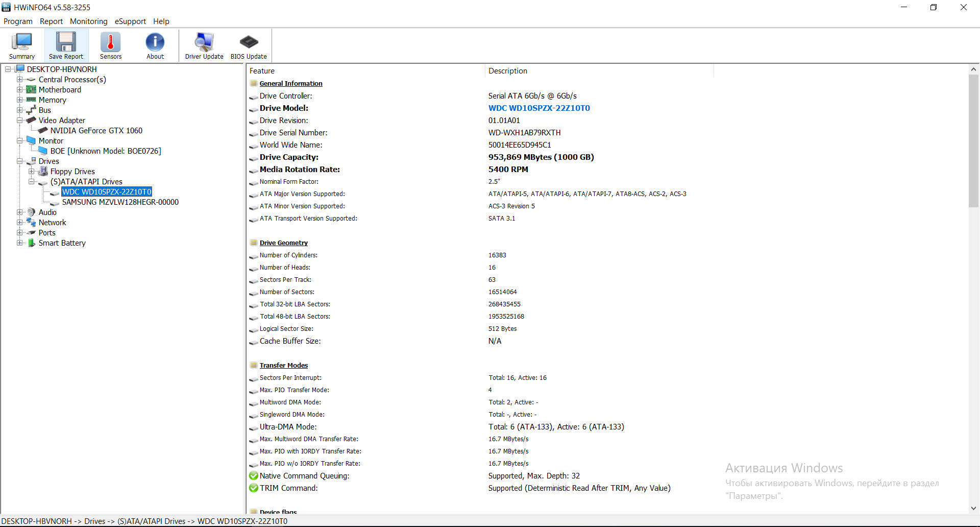Select the Media Rotation Rate row
Screen dimensions: 980x527
click(606, 170)
